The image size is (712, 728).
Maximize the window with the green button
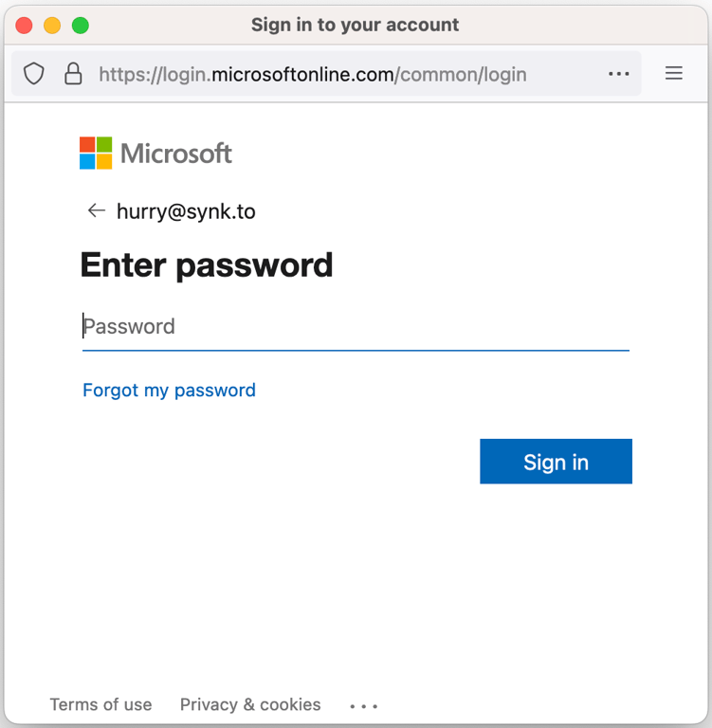(x=81, y=26)
